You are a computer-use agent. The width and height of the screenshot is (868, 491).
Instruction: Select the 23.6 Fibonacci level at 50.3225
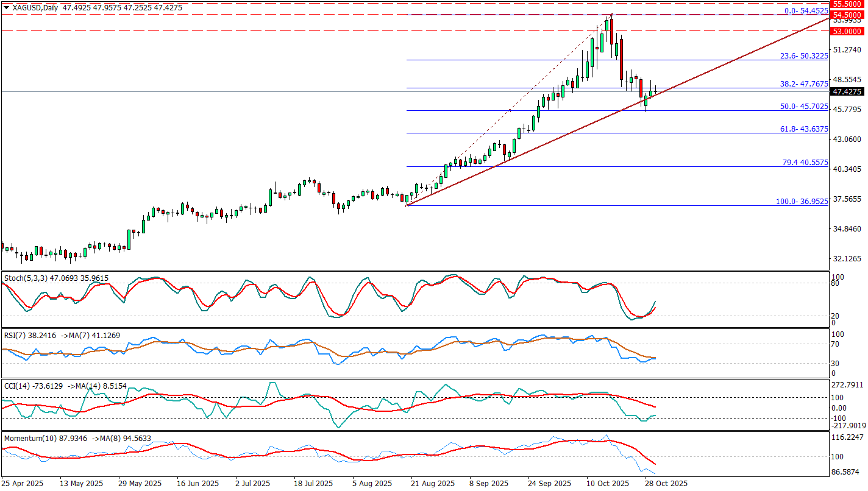804,55
